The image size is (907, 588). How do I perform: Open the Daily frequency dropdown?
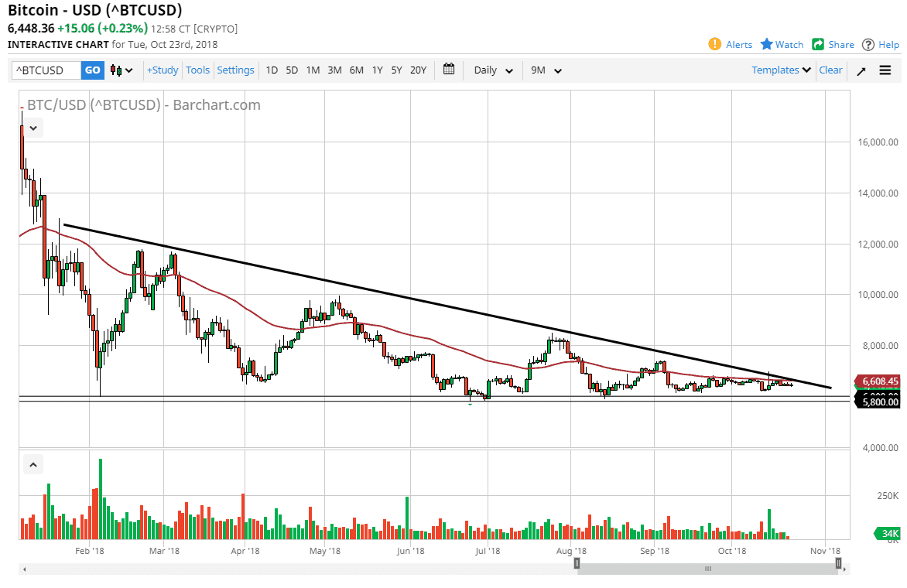click(491, 70)
